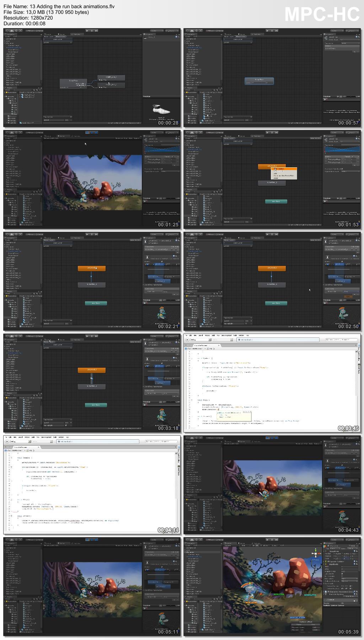The width and height of the screenshot is (364, 640).
Task: Select Any State node in 00:02:21 frame
Action: (x=96, y=303)
